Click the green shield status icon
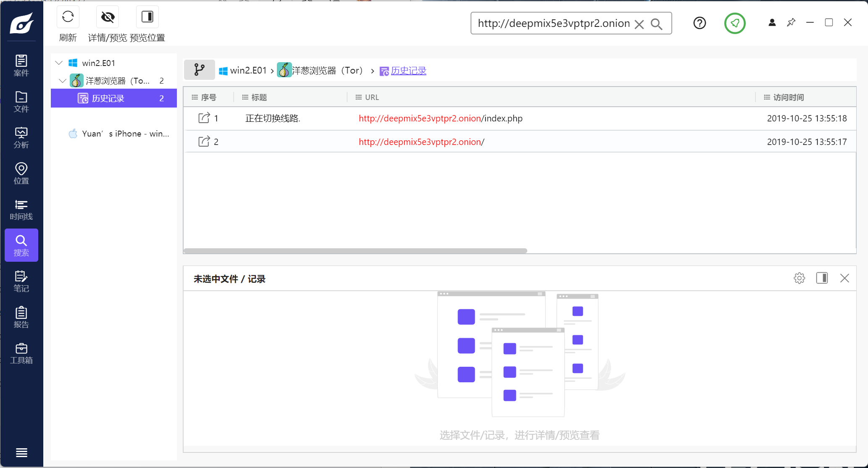The height and width of the screenshot is (468, 868). coord(734,23)
